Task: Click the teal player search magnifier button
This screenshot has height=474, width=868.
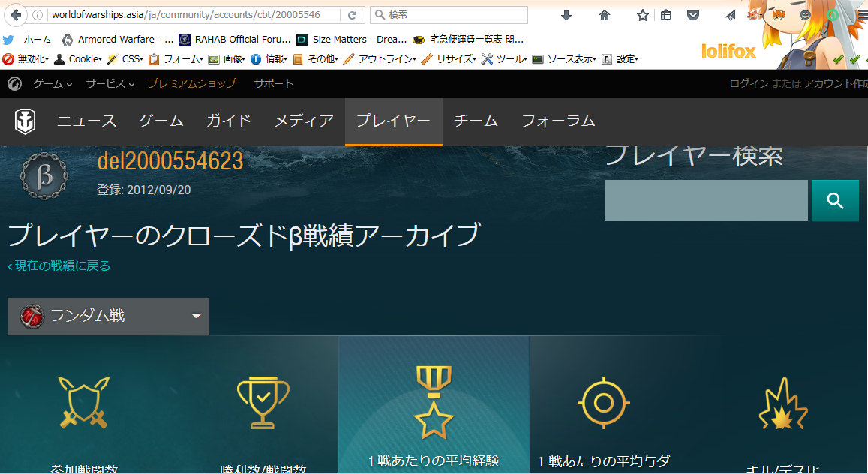Action: (835, 200)
